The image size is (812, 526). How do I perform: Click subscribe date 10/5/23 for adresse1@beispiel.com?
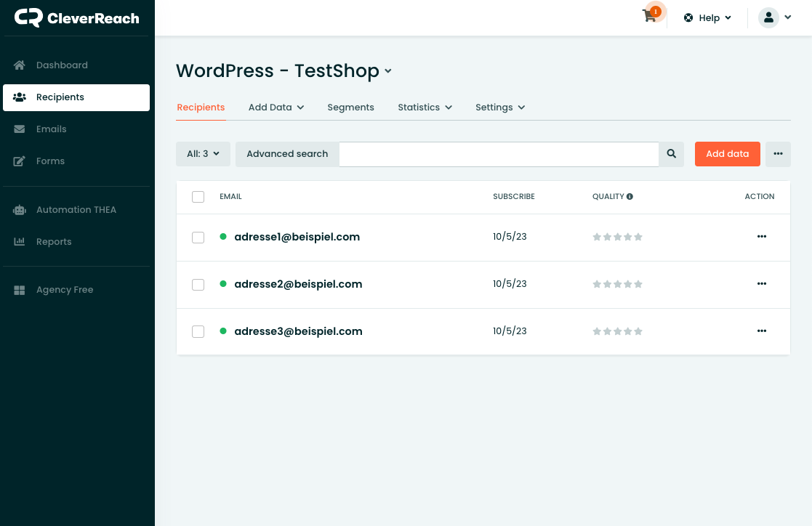[510, 237]
